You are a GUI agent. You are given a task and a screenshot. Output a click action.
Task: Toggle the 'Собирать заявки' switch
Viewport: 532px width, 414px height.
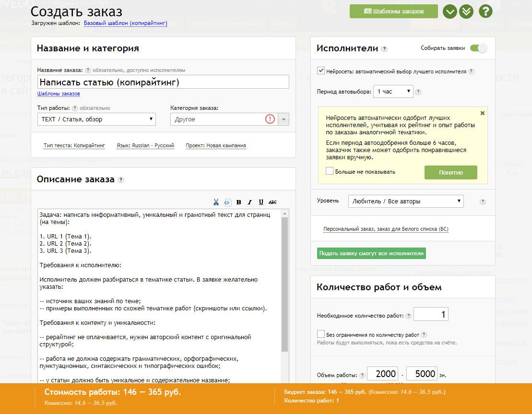click(478, 48)
